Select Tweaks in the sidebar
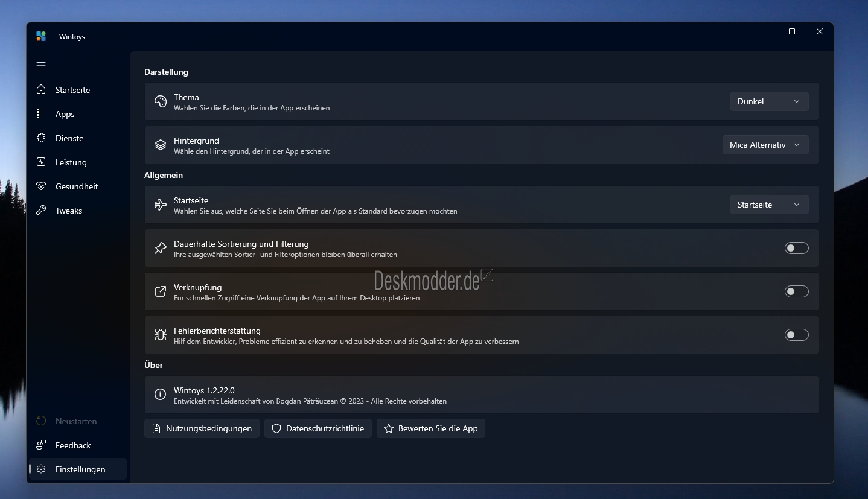The image size is (868, 499). [78, 210]
